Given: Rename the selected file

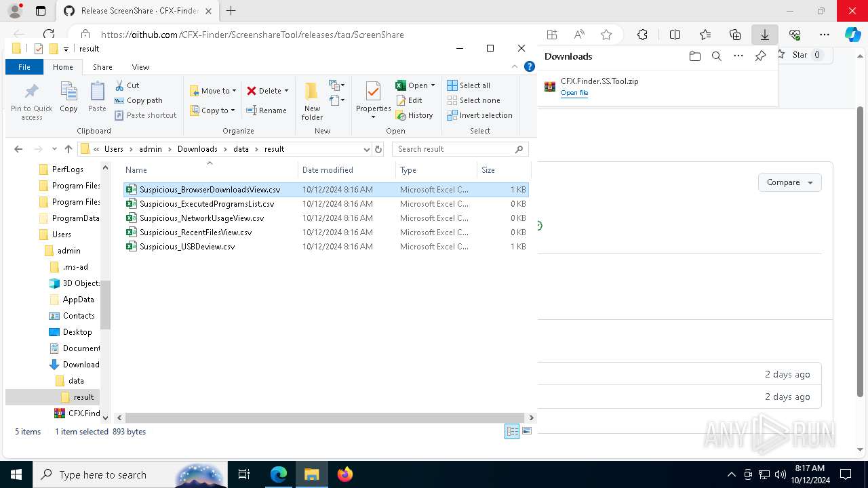Looking at the screenshot, I should 267,110.
